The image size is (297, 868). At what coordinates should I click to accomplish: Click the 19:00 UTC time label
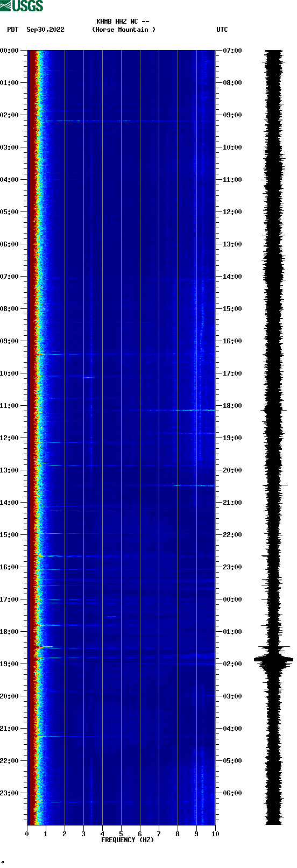coord(232,438)
